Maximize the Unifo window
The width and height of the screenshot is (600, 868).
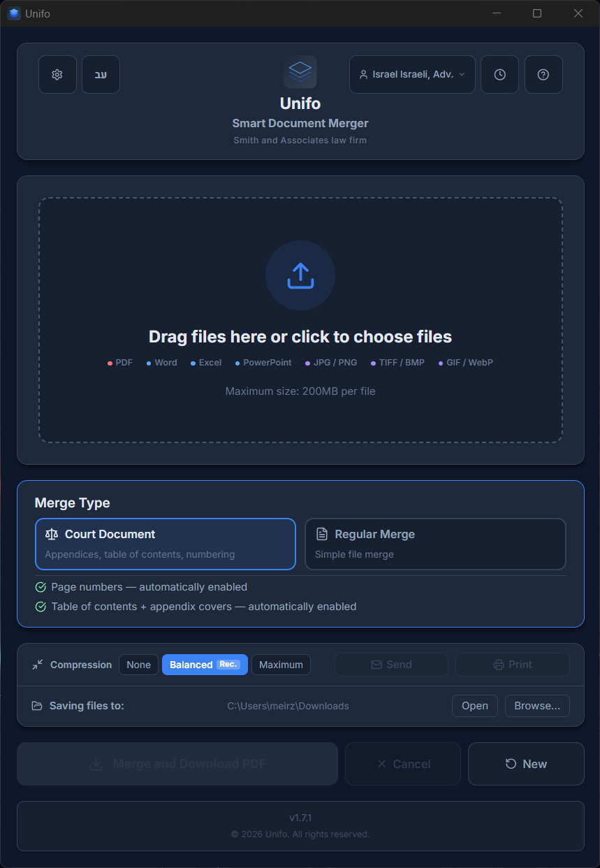tap(537, 13)
